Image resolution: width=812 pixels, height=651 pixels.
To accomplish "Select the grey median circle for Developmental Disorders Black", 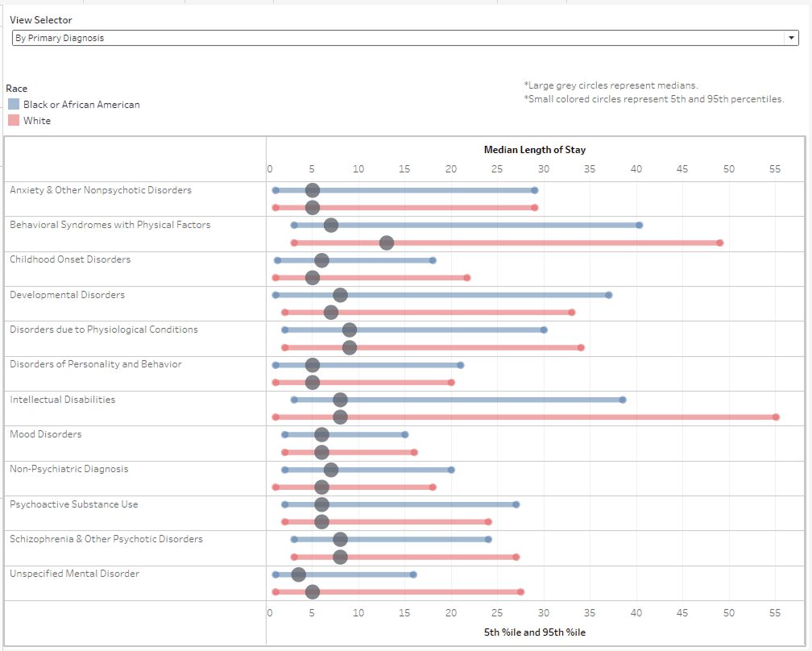I will (340, 295).
